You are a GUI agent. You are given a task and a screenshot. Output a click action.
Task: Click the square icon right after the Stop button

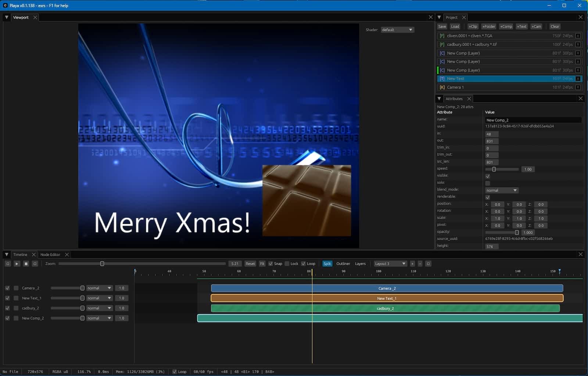pyautogui.click(x=35, y=264)
